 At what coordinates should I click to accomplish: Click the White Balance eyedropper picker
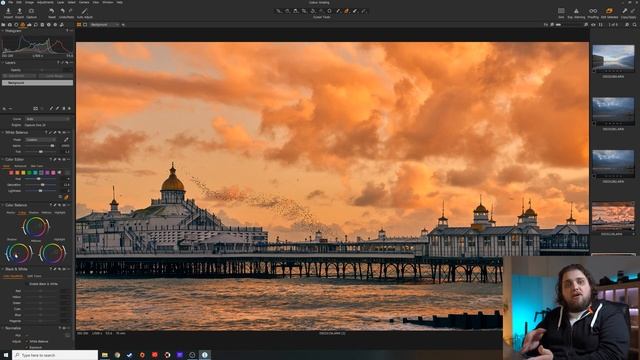(x=66, y=140)
